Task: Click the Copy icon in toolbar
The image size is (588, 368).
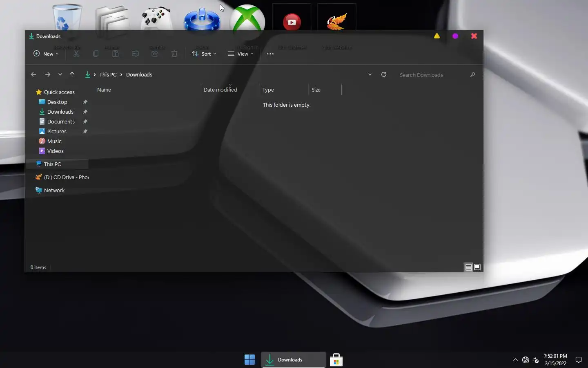Action: [96, 54]
